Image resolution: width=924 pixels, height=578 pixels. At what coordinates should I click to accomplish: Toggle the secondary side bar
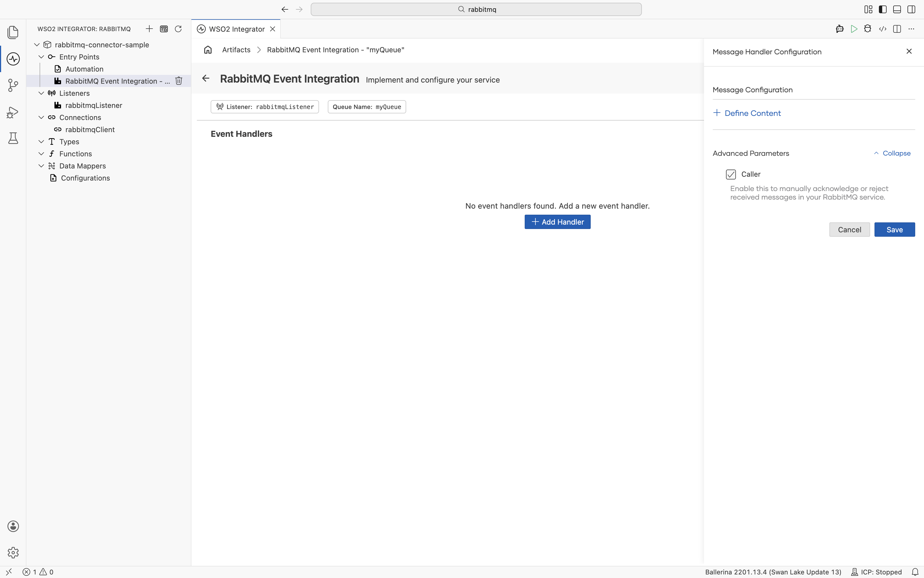point(911,9)
